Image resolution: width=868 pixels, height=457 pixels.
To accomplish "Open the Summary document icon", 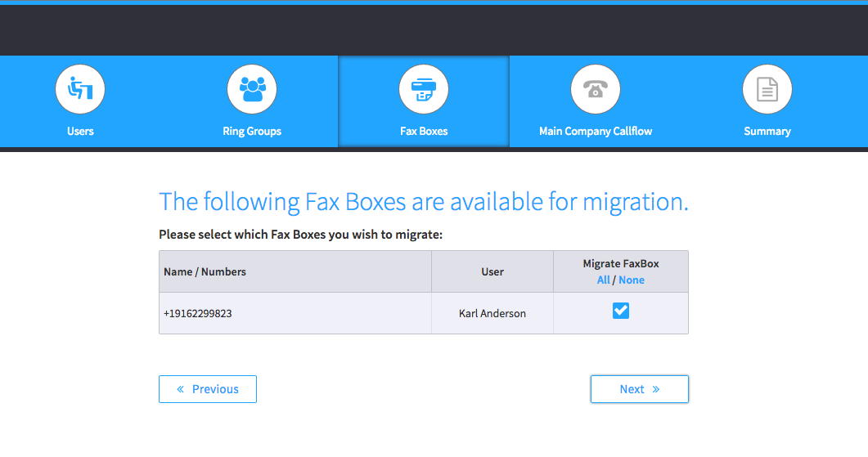I will (x=767, y=89).
